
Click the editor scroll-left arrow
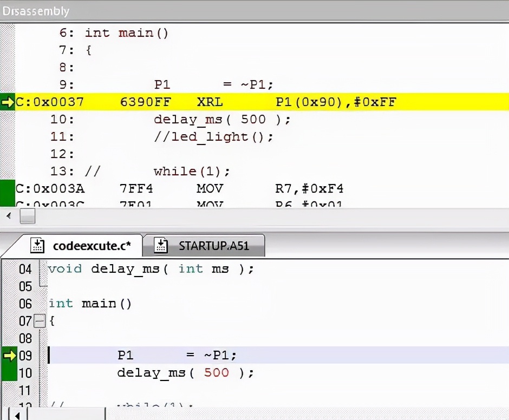pos(17,415)
